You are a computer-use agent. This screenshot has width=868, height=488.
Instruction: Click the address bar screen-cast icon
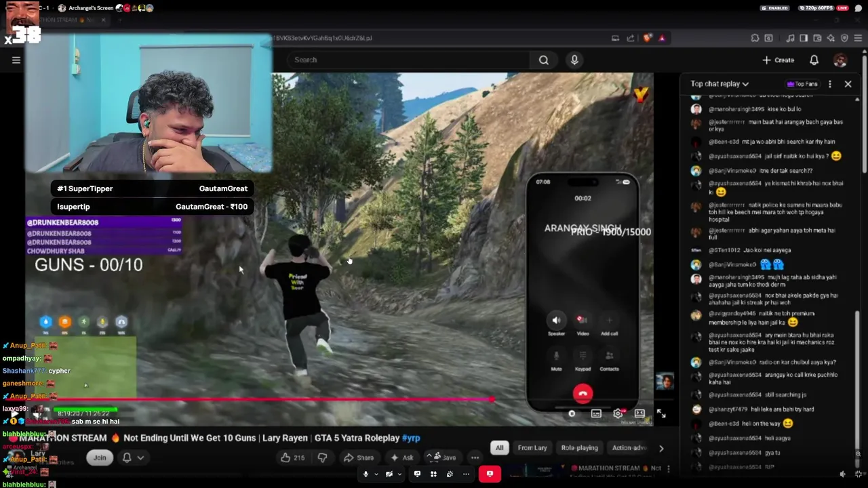[615, 38]
